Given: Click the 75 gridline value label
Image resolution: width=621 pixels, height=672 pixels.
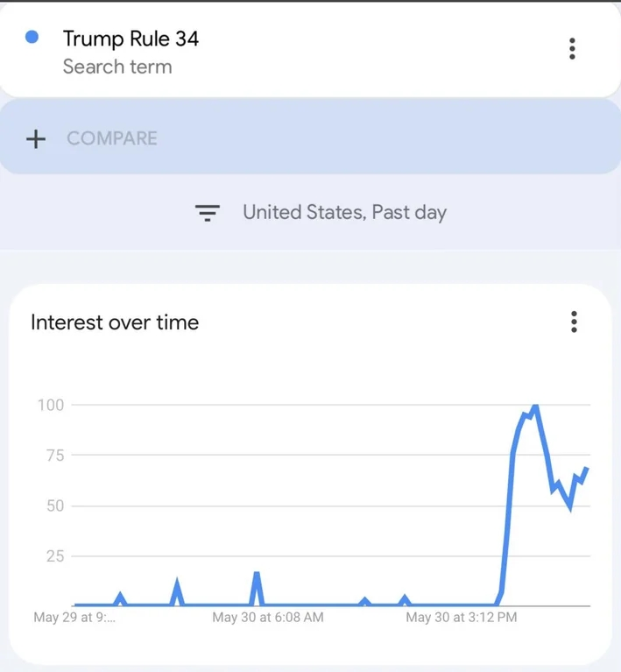Looking at the screenshot, I should pos(55,455).
